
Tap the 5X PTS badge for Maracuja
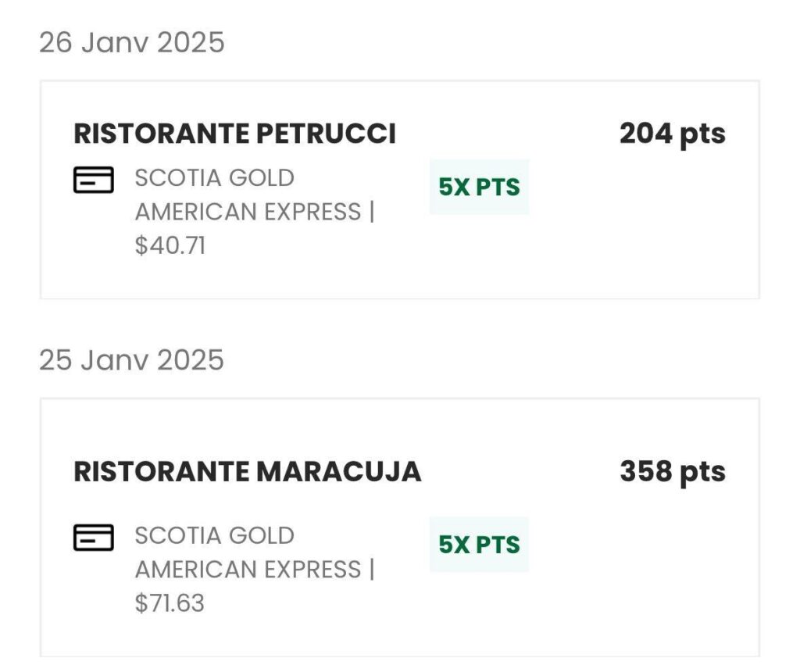[479, 545]
